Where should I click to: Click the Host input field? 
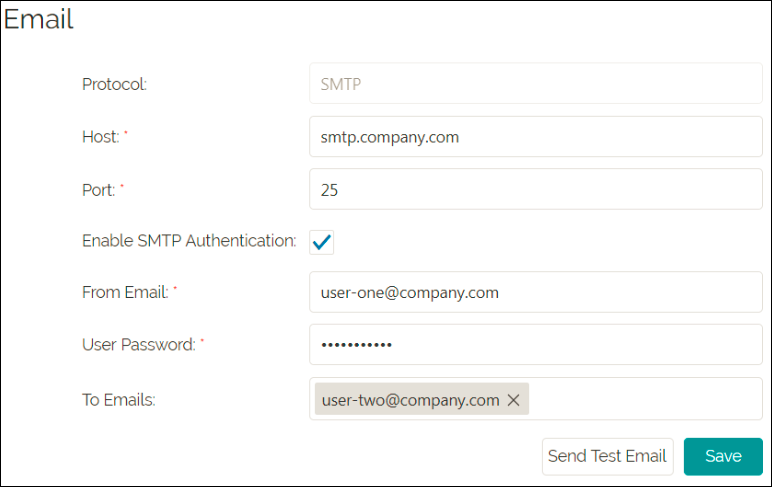(x=536, y=137)
